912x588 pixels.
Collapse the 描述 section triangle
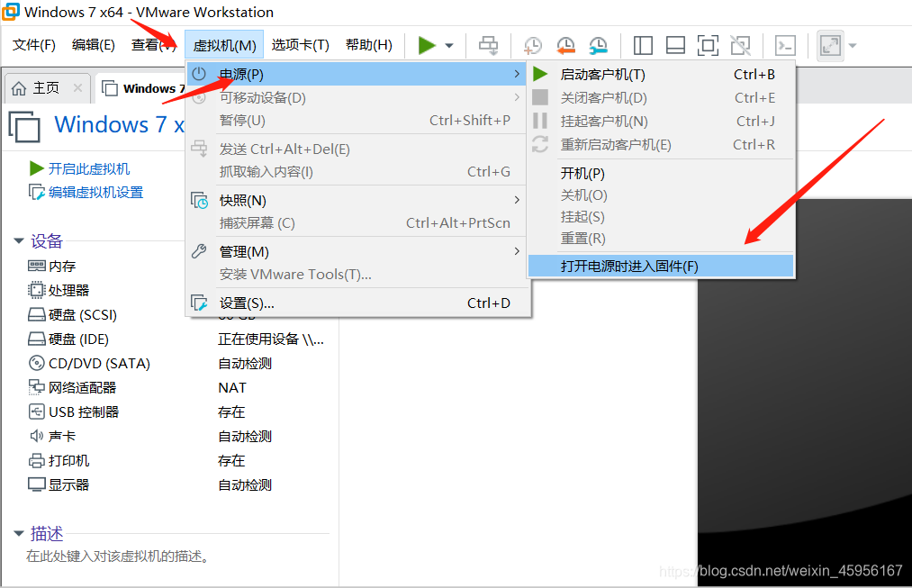click(x=19, y=533)
